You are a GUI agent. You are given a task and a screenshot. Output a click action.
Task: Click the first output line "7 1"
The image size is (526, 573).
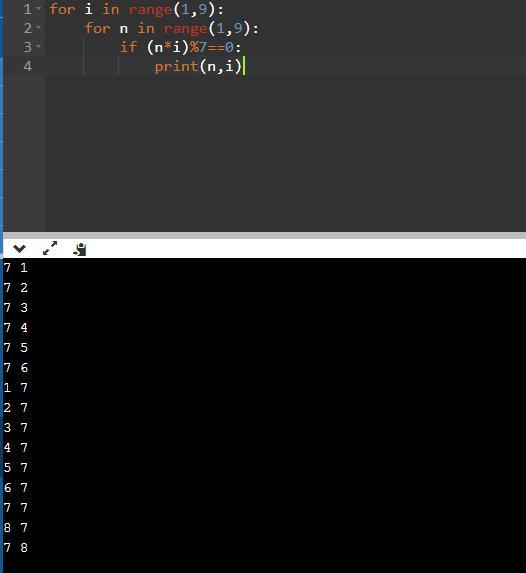[x=16, y=268]
